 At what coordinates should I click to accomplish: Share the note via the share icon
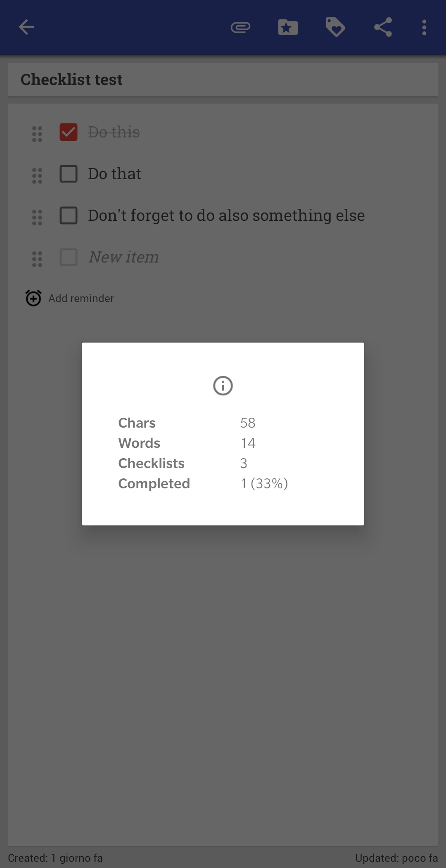pos(382,27)
